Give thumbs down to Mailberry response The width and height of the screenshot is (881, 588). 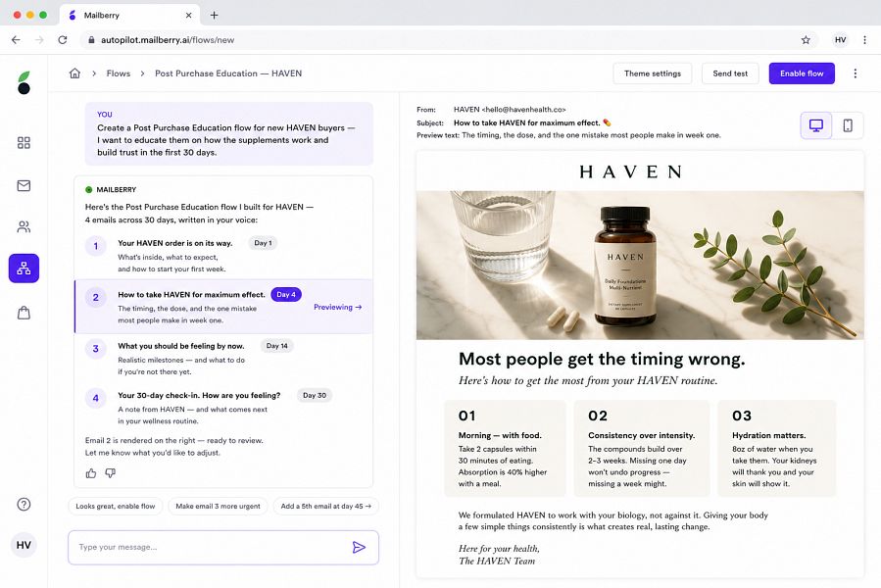click(x=110, y=473)
